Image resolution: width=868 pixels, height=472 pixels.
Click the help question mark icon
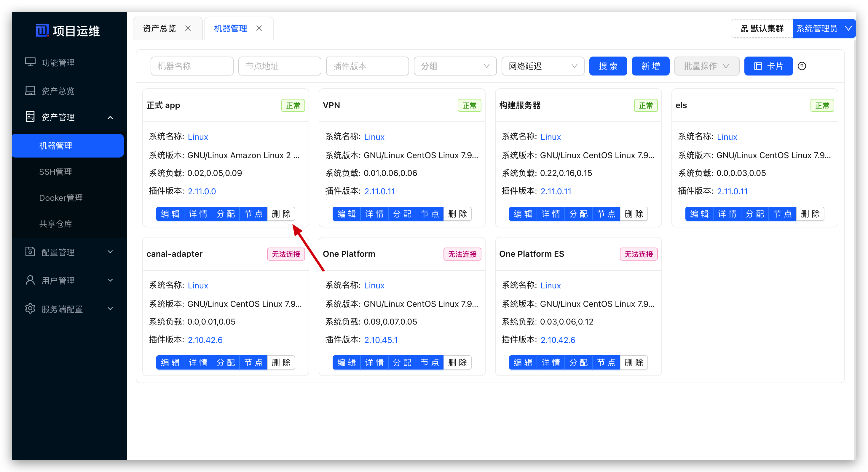(x=802, y=66)
